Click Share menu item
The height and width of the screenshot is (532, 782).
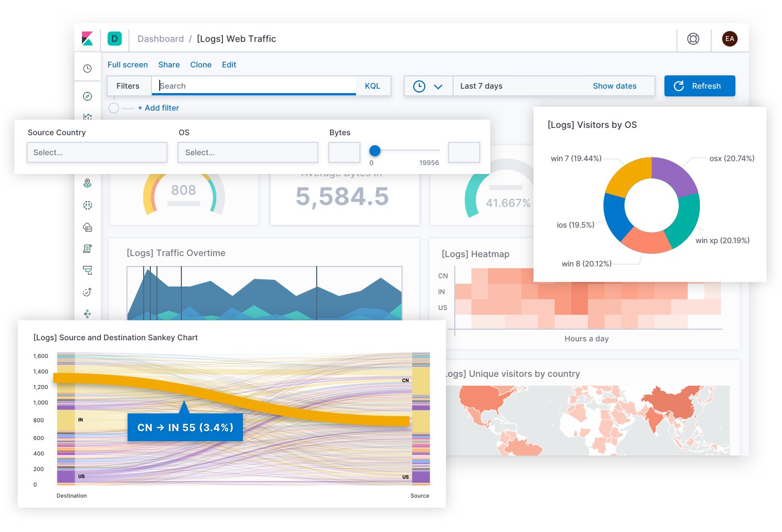(169, 65)
